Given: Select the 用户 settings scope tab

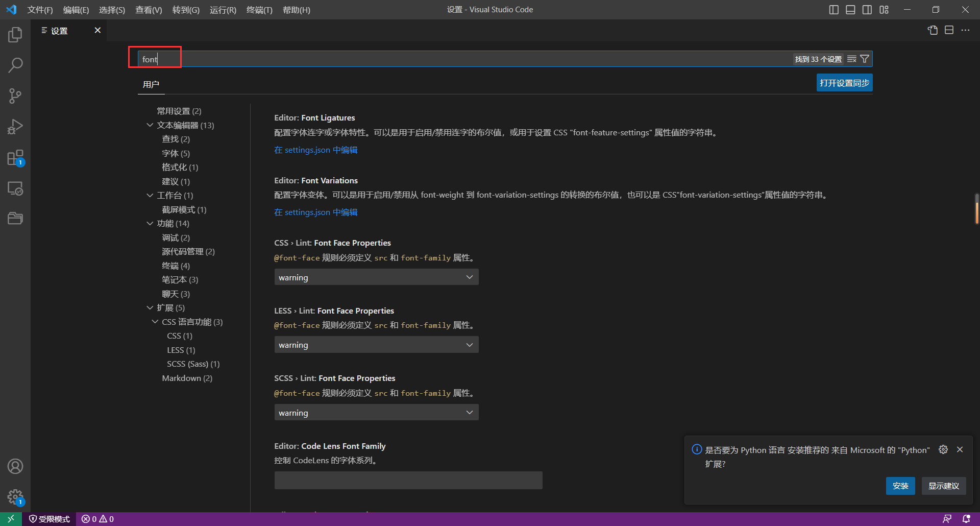Looking at the screenshot, I should tap(151, 84).
